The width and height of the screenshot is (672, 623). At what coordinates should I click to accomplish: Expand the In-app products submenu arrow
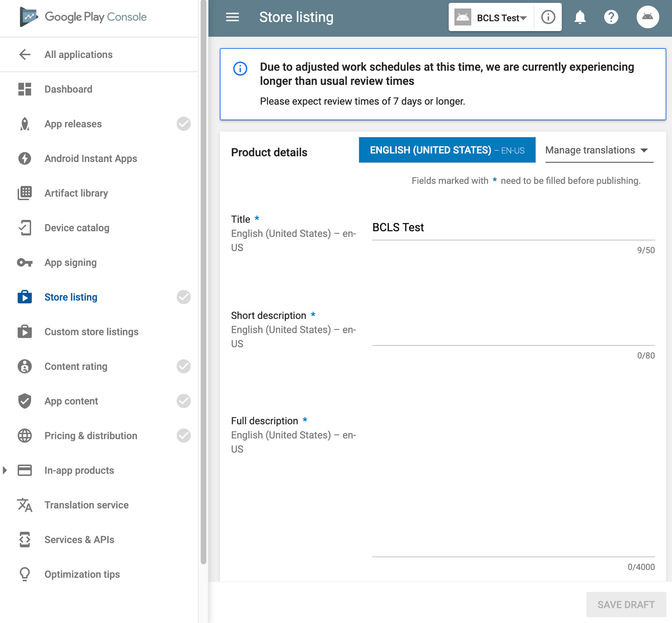coord(5,470)
